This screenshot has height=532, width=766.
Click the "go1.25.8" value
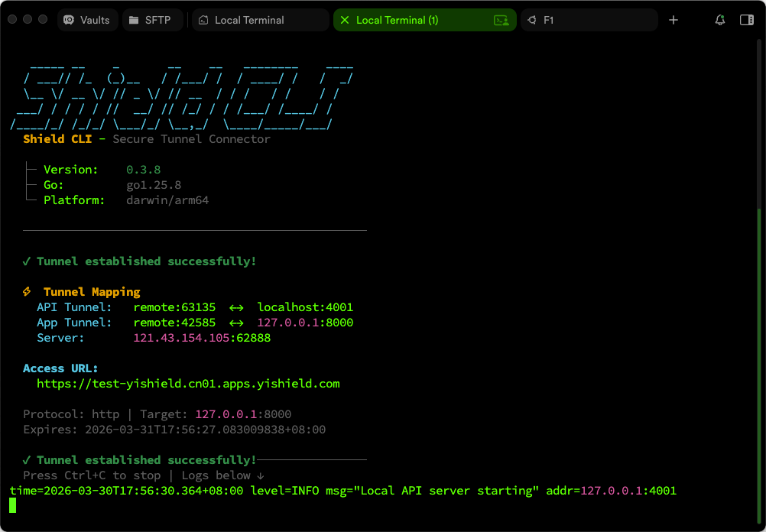154,185
